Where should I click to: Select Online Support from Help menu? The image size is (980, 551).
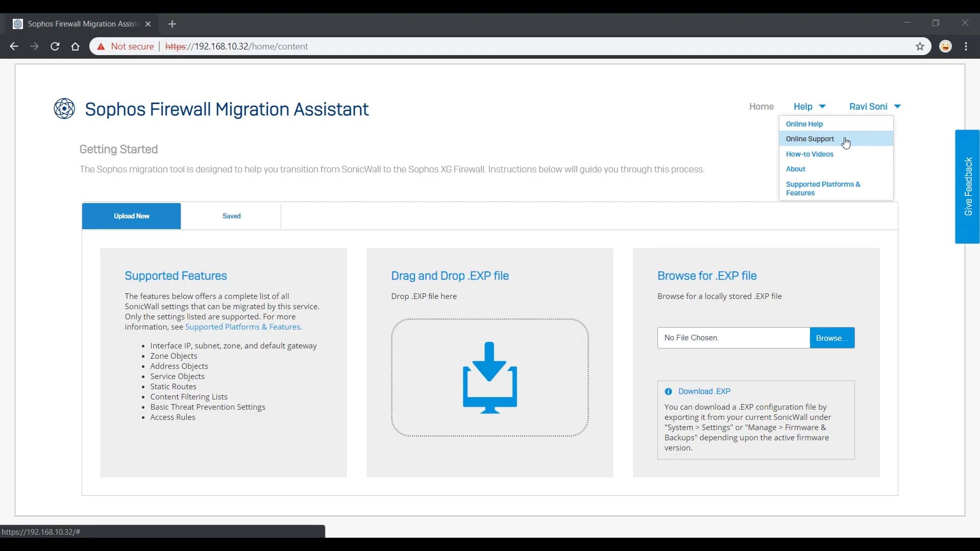[x=810, y=139]
